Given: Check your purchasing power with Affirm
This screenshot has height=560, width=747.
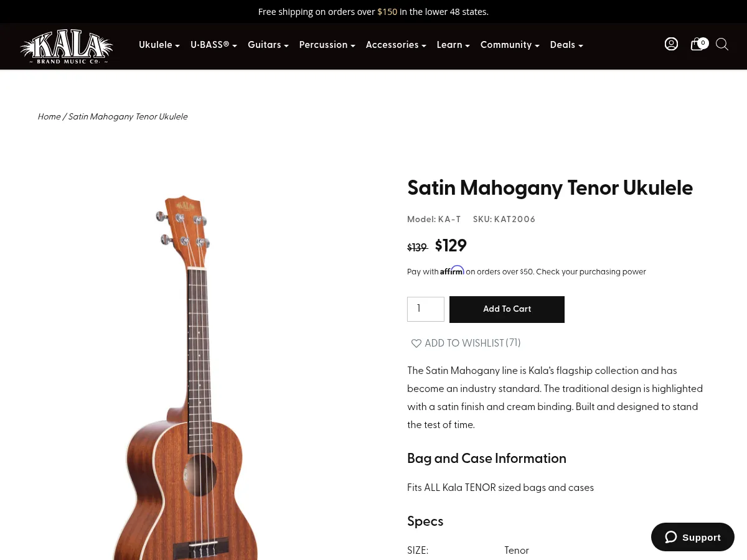Looking at the screenshot, I should pos(591,272).
